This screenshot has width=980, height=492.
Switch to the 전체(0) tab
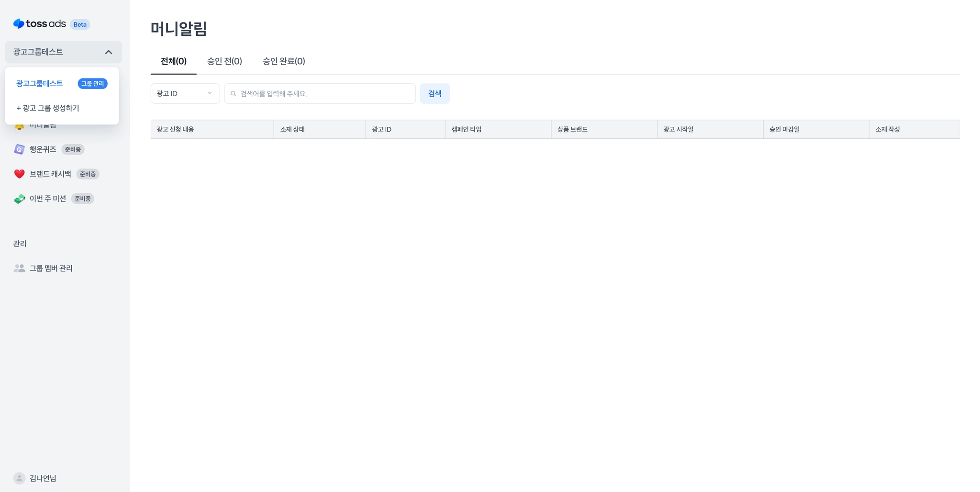(174, 61)
